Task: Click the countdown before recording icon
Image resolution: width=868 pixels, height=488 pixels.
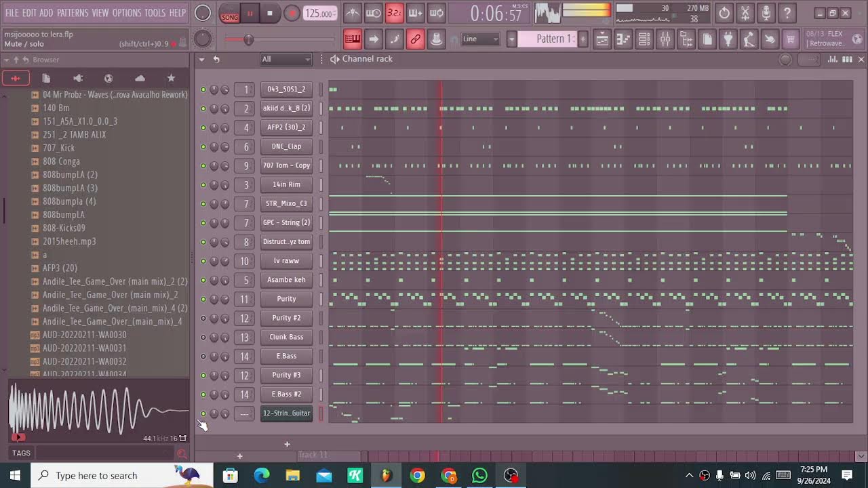Action: point(374,13)
